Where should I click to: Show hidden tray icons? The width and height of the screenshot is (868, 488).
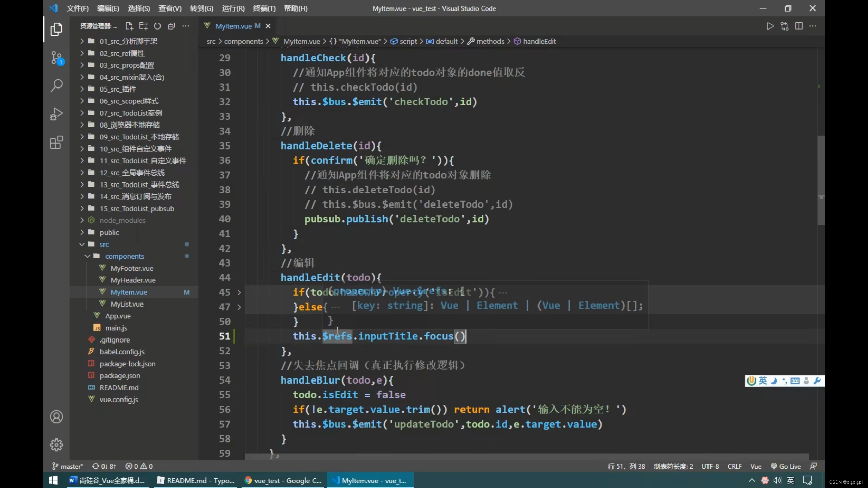pos(752,480)
